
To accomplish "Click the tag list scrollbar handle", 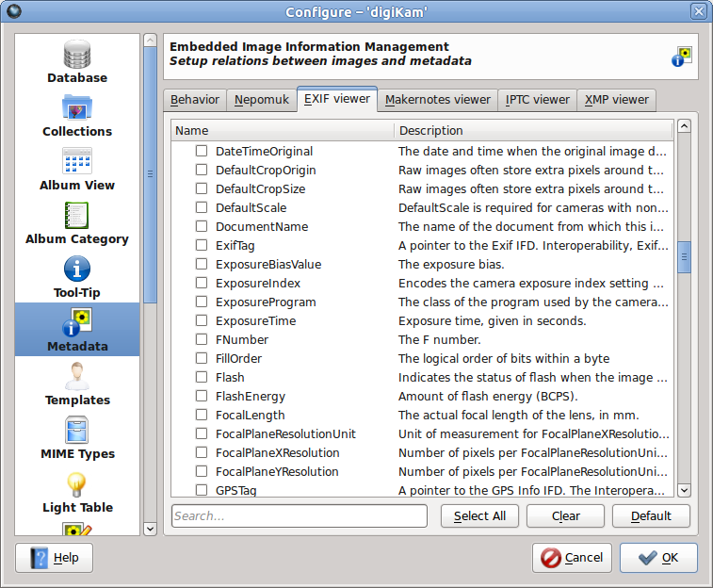I will point(684,257).
